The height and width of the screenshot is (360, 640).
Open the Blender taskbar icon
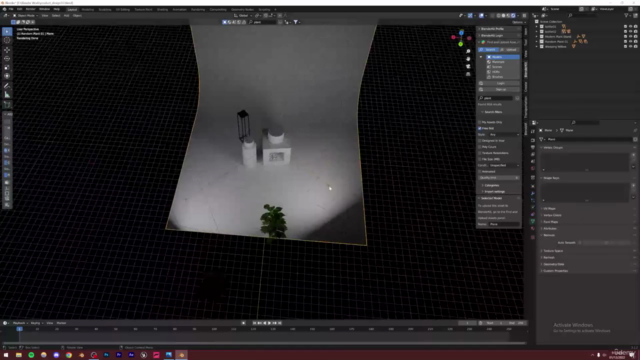(x=181, y=355)
